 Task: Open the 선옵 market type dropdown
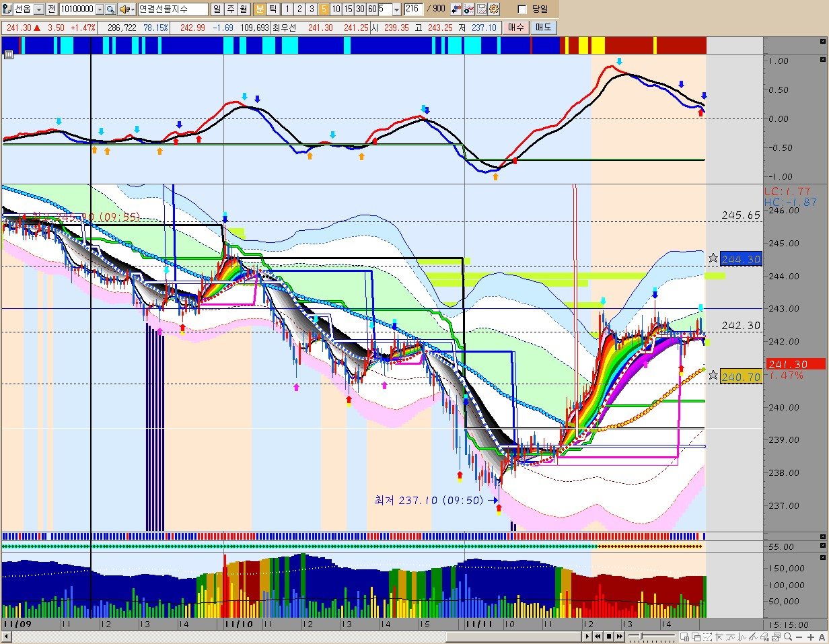pyautogui.click(x=38, y=9)
